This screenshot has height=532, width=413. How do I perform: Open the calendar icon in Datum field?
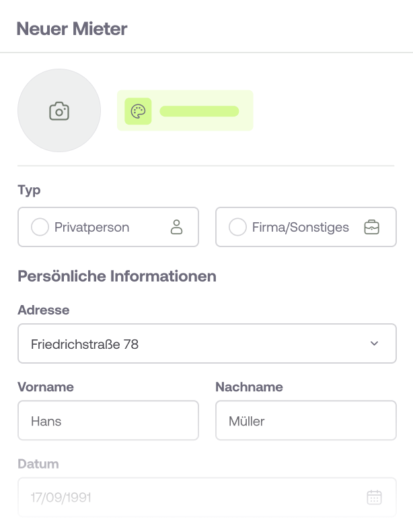click(374, 498)
